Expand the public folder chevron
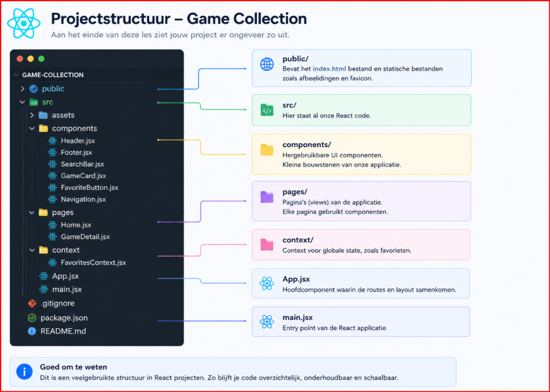 23,89
